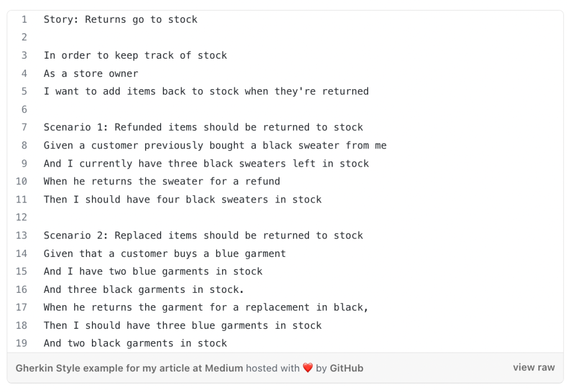Open the 'view raw' link
Image resolution: width=567 pixels, height=392 pixels.
(533, 368)
